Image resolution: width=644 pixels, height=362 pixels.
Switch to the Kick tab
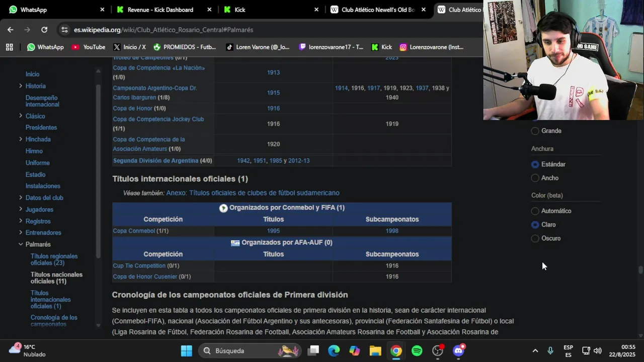click(x=271, y=10)
